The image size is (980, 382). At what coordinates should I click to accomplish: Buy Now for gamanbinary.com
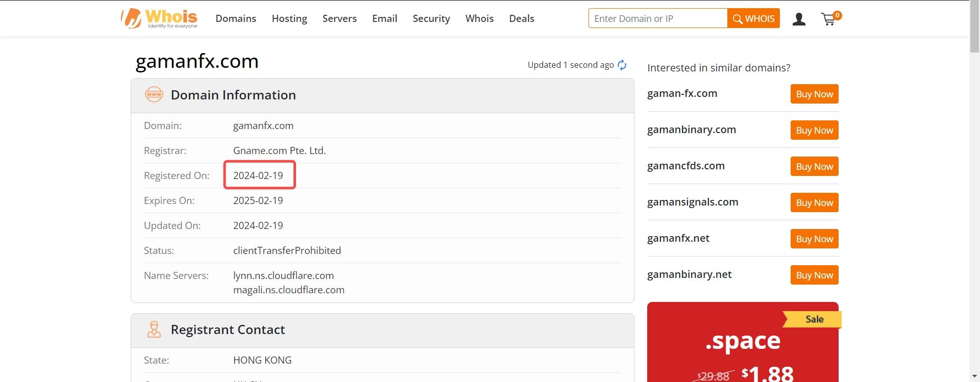(814, 130)
